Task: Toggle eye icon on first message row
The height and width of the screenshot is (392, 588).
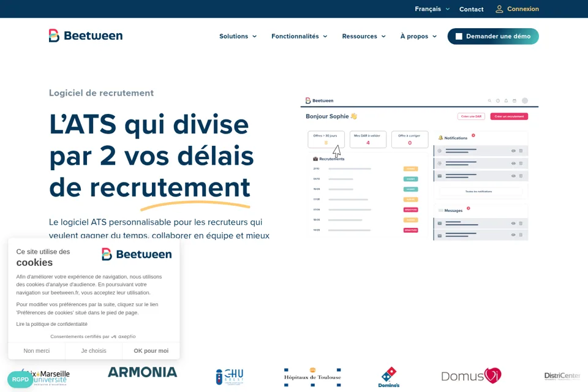Action: (x=513, y=223)
